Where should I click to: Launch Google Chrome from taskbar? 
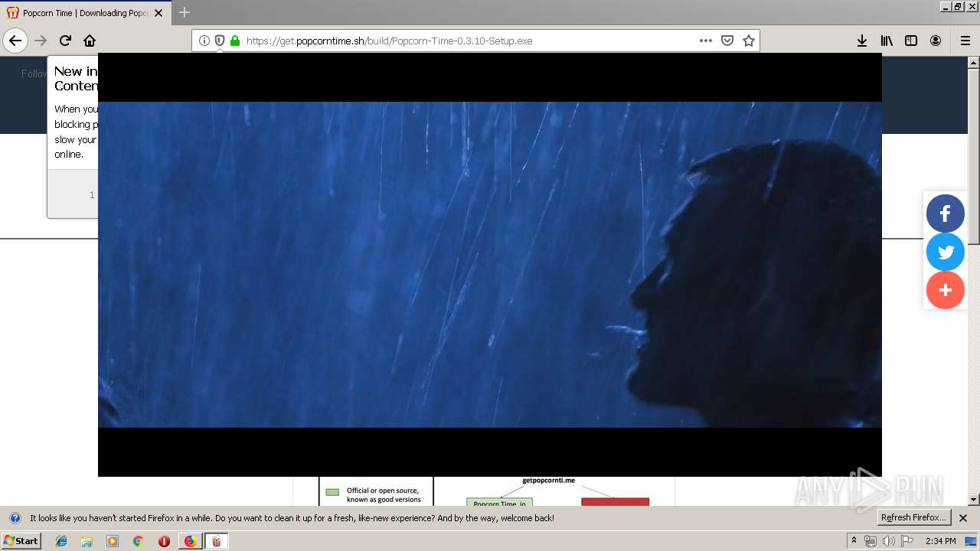pos(139,541)
